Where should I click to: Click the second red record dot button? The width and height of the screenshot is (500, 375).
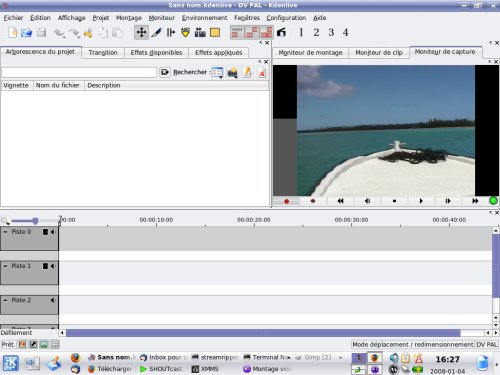click(313, 201)
